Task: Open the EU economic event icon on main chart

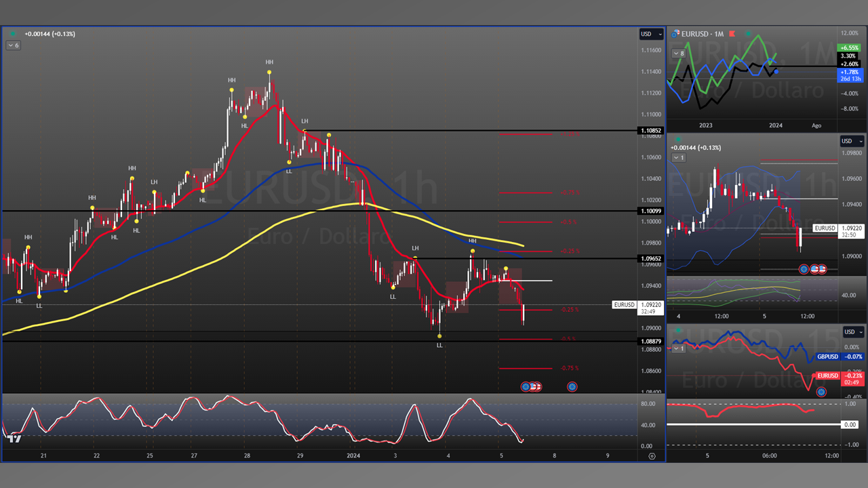Action: click(x=526, y=386)
